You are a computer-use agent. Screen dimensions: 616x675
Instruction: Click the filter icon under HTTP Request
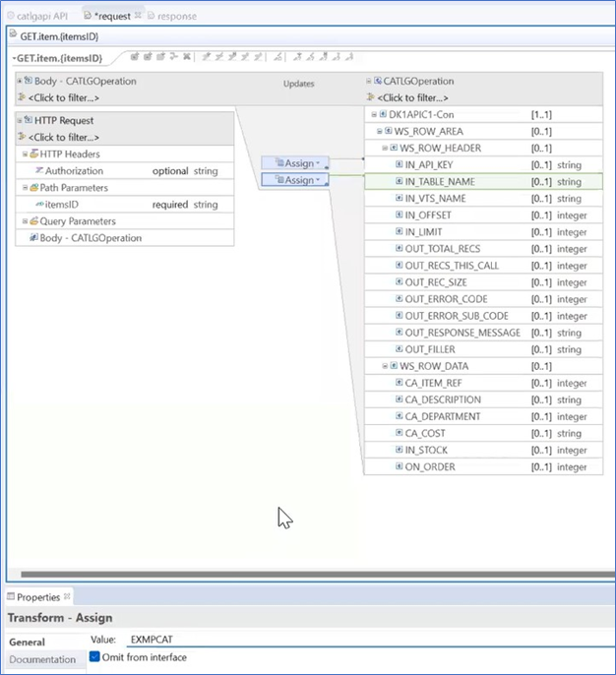pyautogui.click(x=22, y=137)
